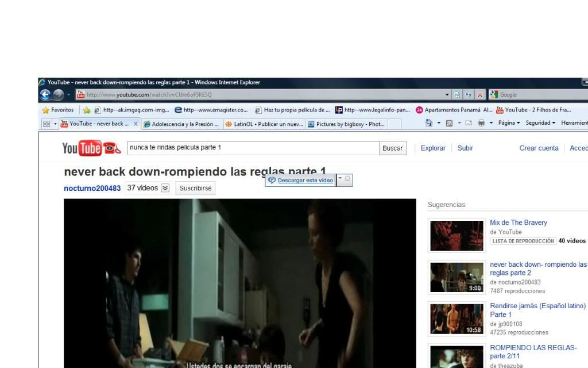The image size is (588, 368).
Task: Open the Home icon dropdown arrow
Action: (x=438, y=123)
